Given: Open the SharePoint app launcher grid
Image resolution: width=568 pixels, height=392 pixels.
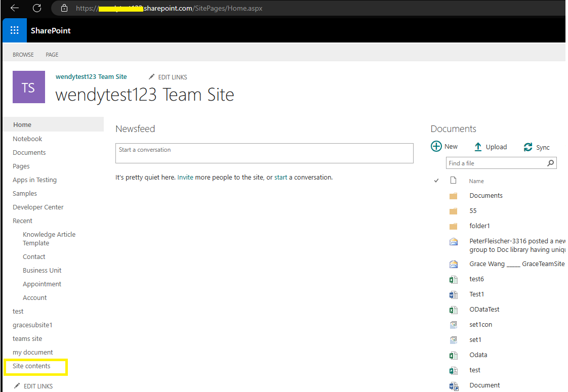Looking at the screenshot, I should 15,30.
